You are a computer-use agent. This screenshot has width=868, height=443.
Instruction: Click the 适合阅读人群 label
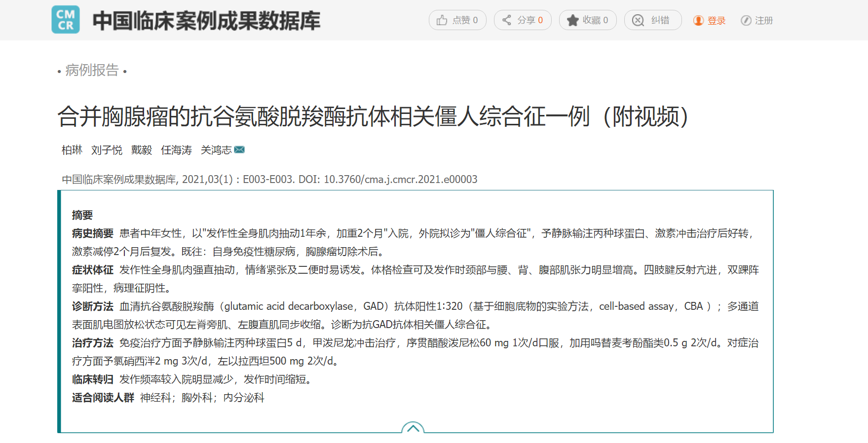click(103, 398)
